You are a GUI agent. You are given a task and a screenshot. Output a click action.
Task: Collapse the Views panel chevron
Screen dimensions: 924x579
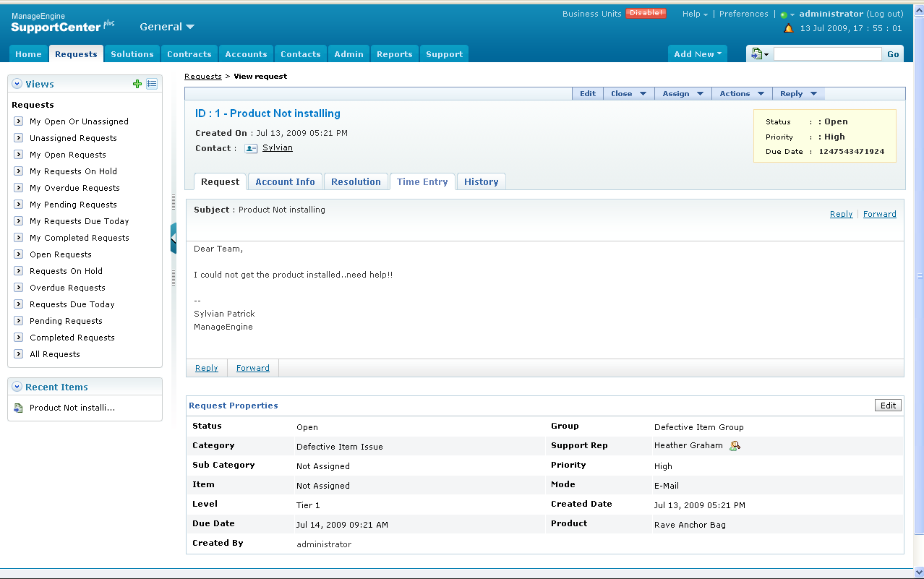pos(16,83)
